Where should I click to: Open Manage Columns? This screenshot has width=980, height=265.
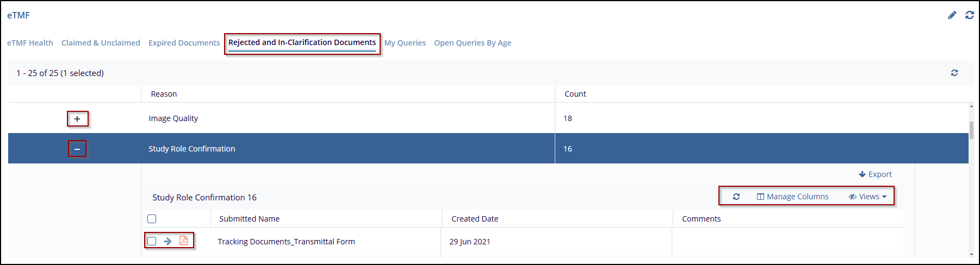tap(792, 197)
